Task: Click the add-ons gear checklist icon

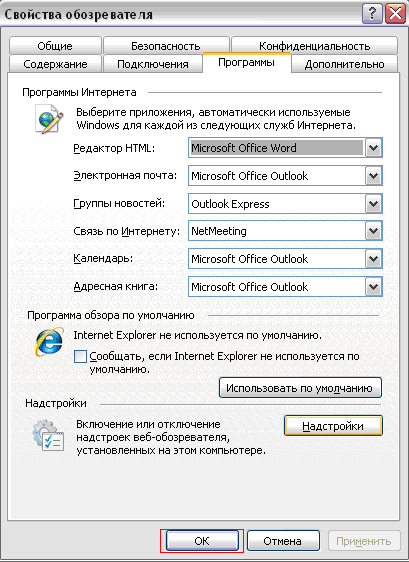Action: tap(48, 435)
